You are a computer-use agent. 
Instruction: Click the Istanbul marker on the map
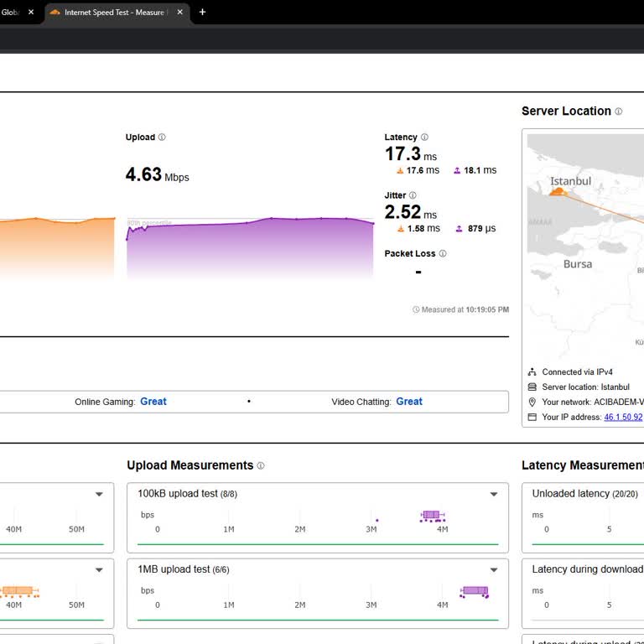(556, 193)
